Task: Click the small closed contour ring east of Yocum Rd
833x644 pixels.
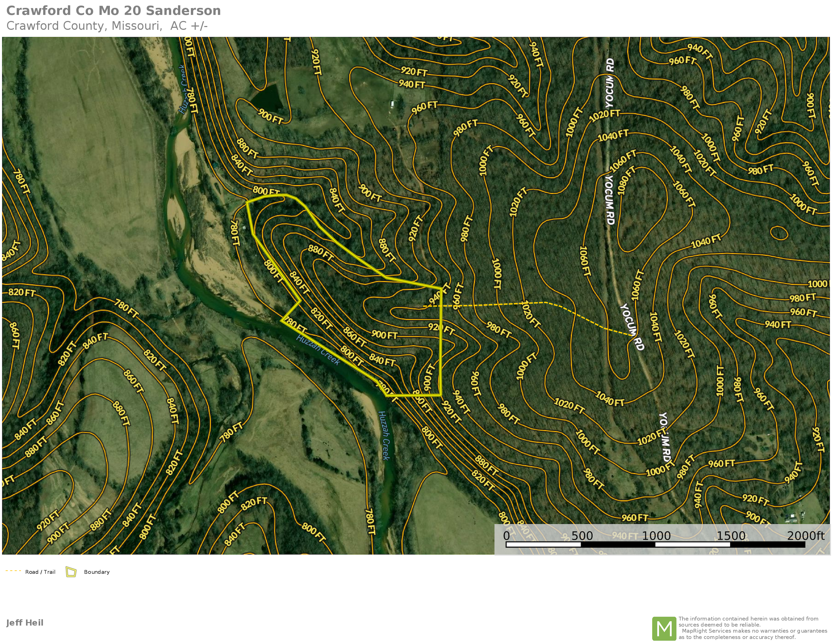Action: pos(779,233)
